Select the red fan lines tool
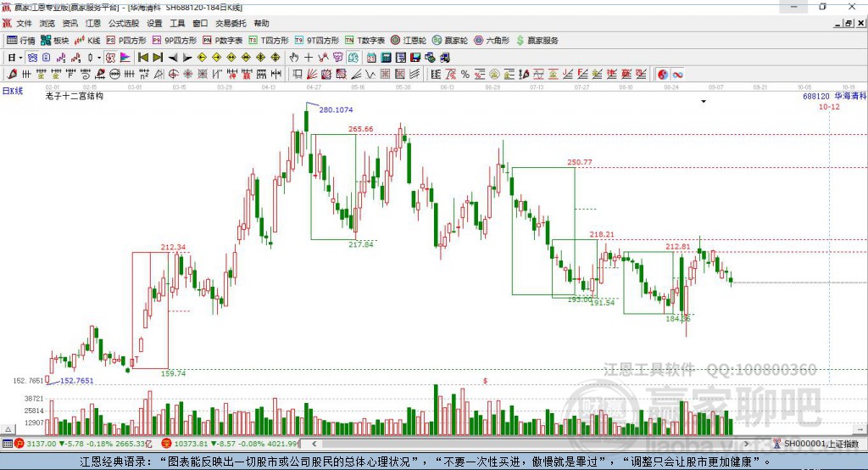The height and width of the screenshot is (470, 868). [x=311, y=74]
